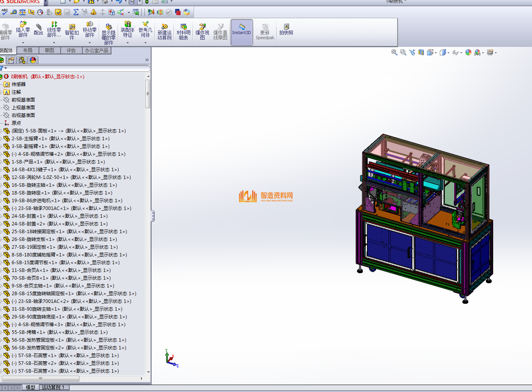Click the Previous View icon
532x392 pixels.
pos(412,52)
